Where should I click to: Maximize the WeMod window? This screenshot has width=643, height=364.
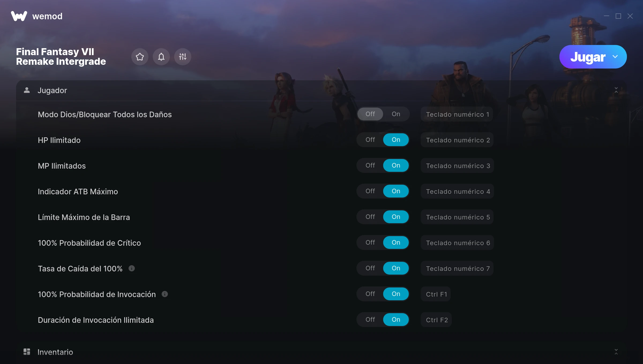618,16
